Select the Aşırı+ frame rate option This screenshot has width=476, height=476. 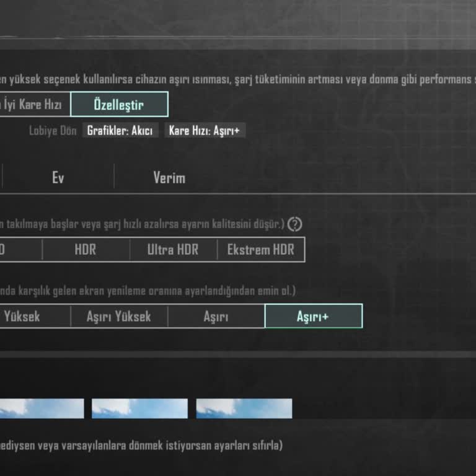coord(313,316)
